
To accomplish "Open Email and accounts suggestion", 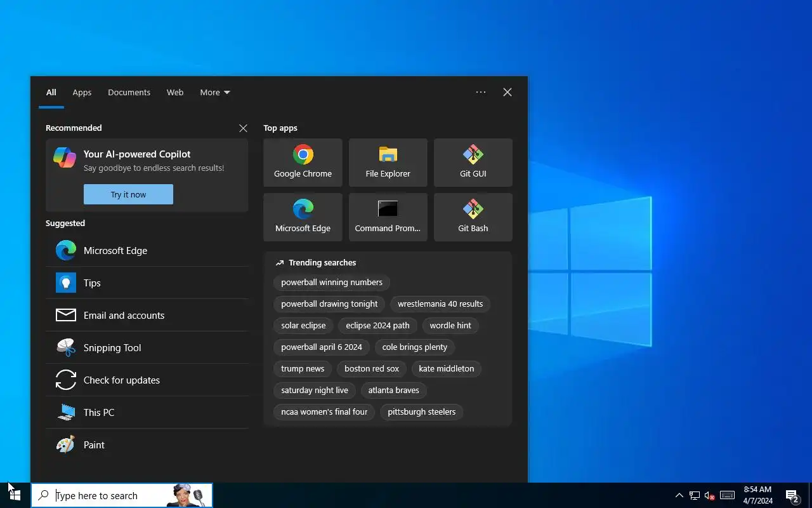I will coord(147,315).
